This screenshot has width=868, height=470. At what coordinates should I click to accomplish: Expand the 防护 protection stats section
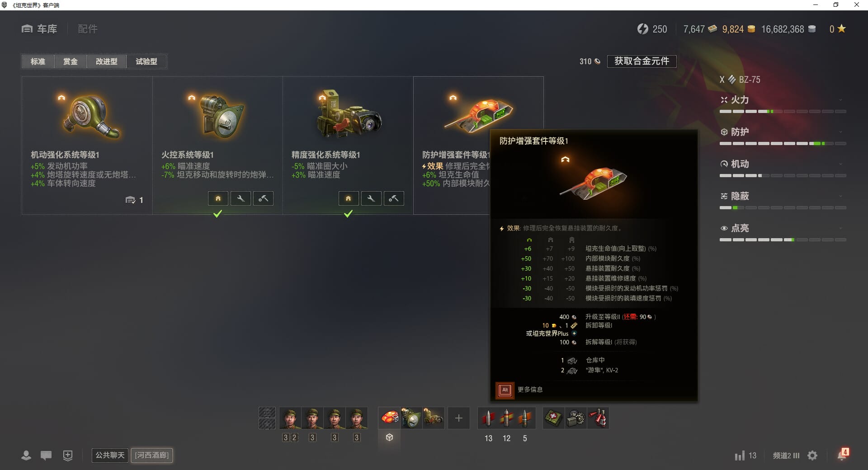[783, 132]
